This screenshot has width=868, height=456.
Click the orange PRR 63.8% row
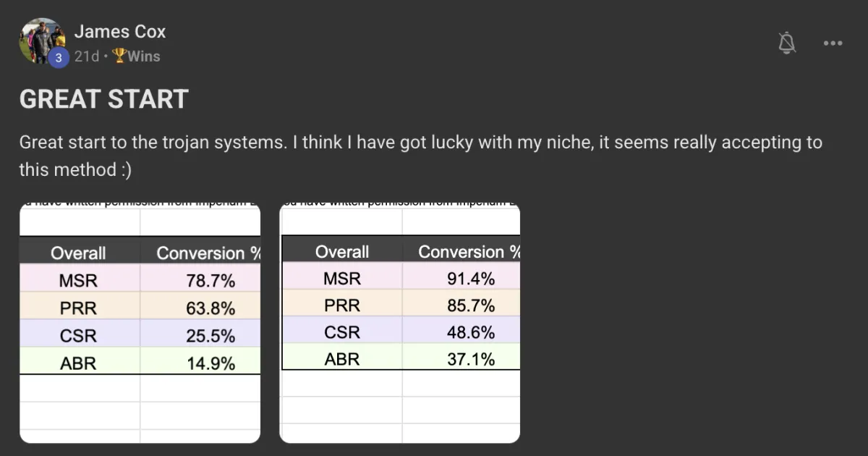point(140,308)
